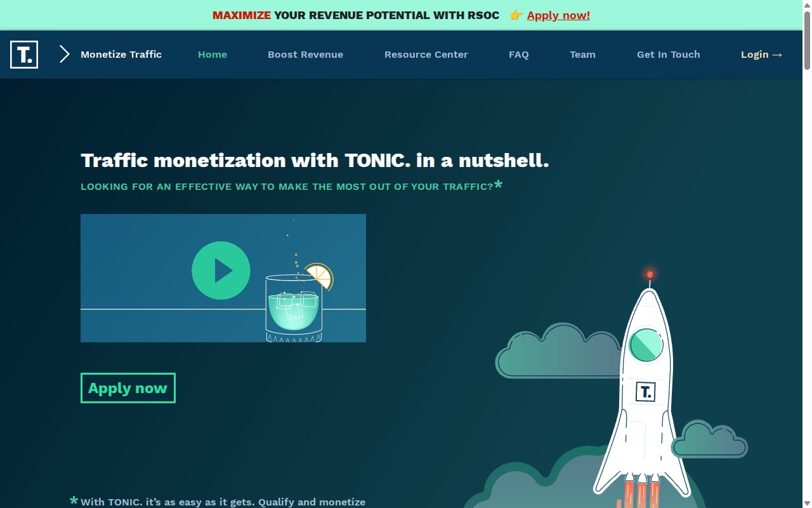812x508 pixels.
Task: Open the Resource Center page
Action: 426,55
